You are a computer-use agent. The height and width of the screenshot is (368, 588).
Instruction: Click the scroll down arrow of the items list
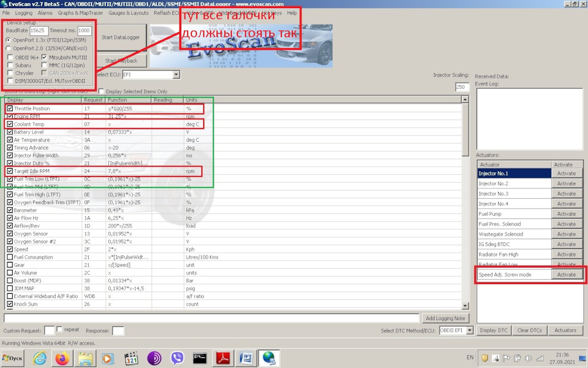[465, 306]
